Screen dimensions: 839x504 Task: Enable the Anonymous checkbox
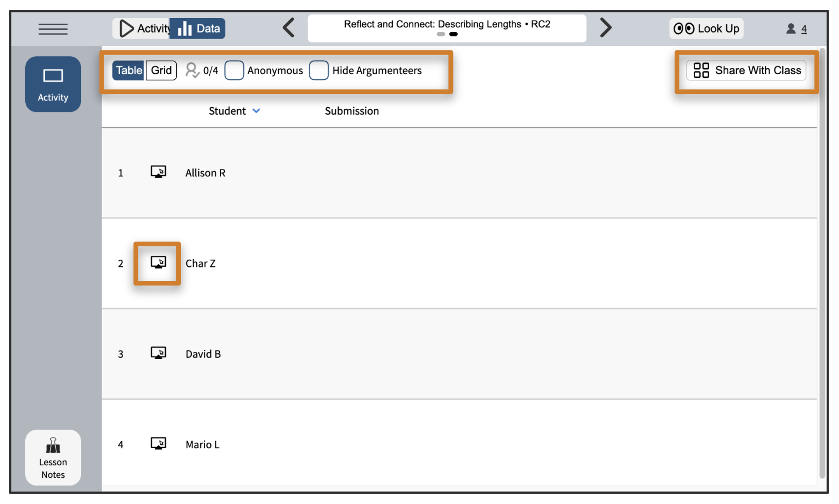[234, 70]
